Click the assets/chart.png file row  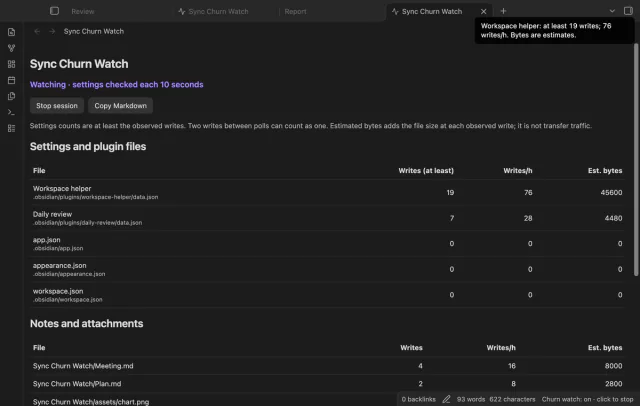[91, 402]
